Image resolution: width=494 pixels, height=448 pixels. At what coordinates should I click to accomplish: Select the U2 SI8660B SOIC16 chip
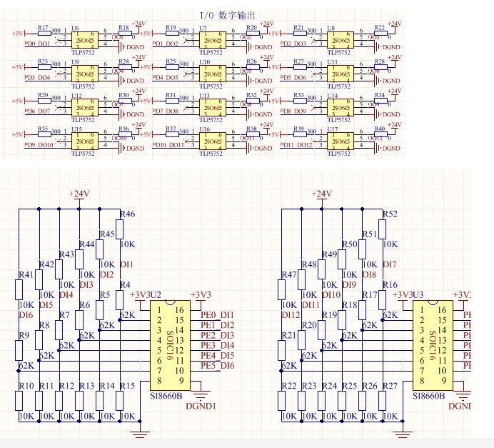click(170, 344)
